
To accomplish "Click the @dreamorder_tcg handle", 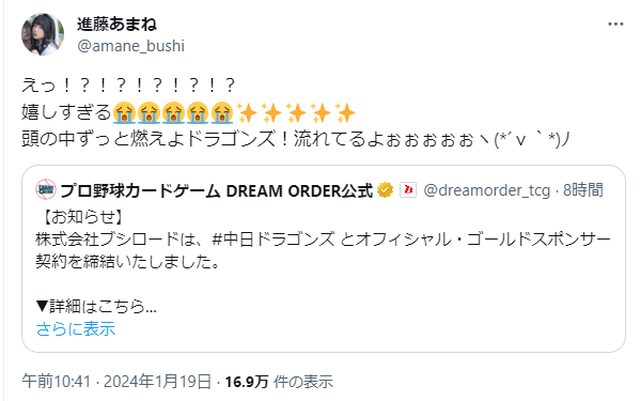I will 487,190.
